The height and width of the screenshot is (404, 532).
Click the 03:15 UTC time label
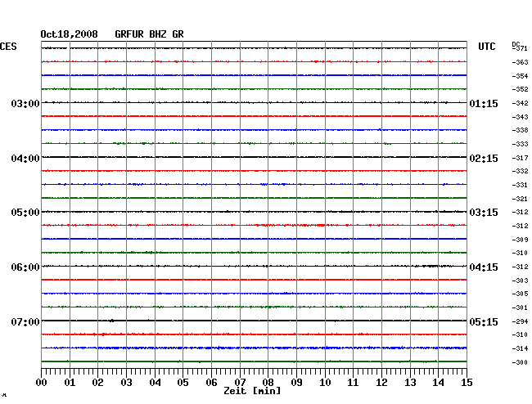pyautogui.click(x=484, y=213)
